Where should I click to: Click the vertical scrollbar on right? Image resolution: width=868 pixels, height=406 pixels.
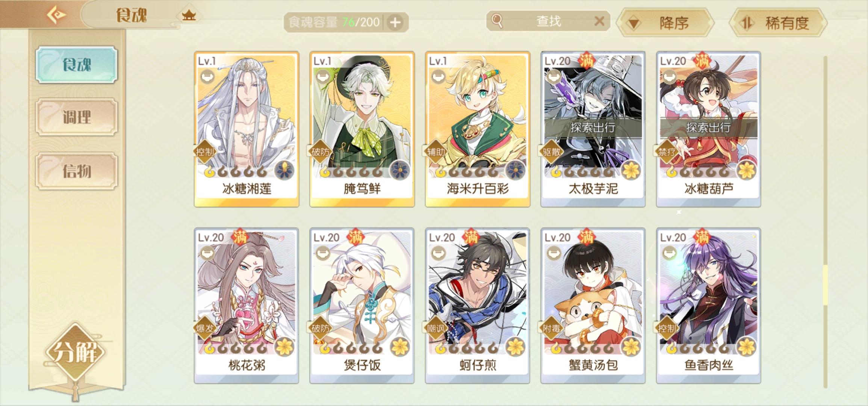pos(825,222)
